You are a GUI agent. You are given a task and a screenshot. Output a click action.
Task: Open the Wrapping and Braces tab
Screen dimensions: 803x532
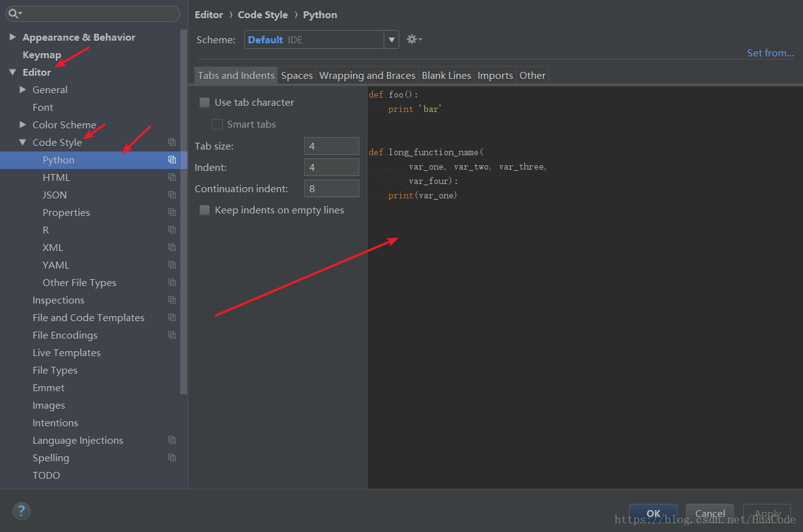(367, 75)
